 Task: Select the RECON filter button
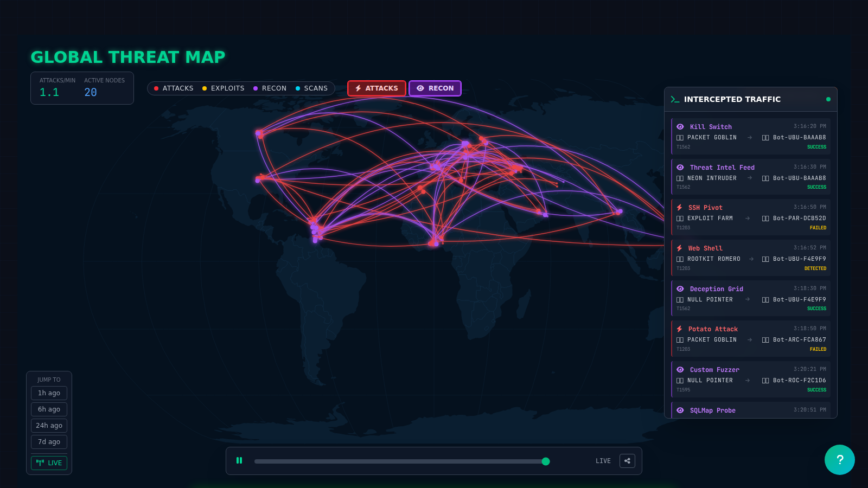pos(435,88)
